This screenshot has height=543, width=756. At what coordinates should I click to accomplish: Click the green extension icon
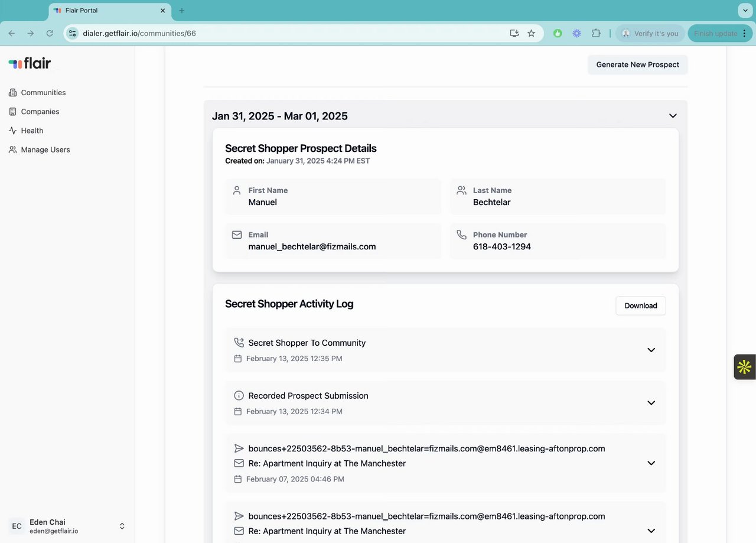click(558, 34)
